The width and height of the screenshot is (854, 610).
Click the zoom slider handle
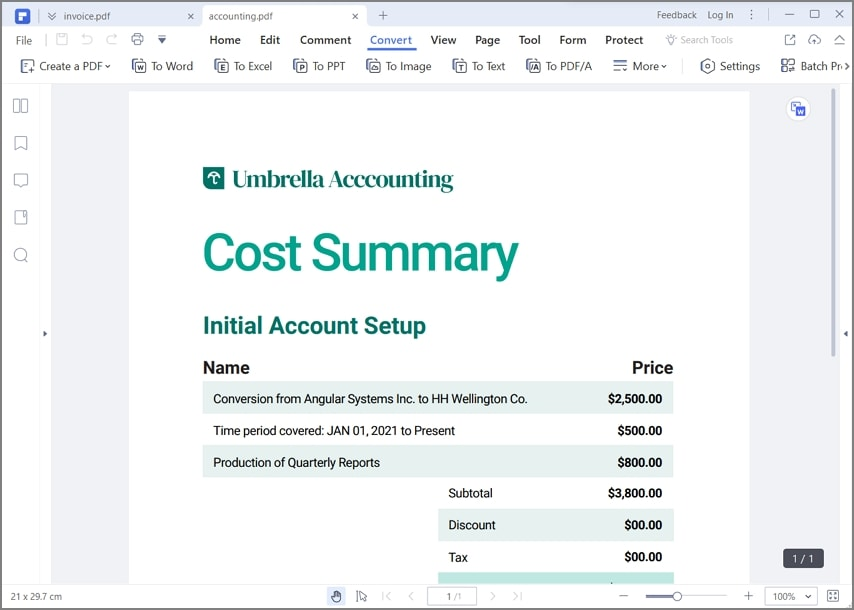pyautogui.click(x=677, y=596)
